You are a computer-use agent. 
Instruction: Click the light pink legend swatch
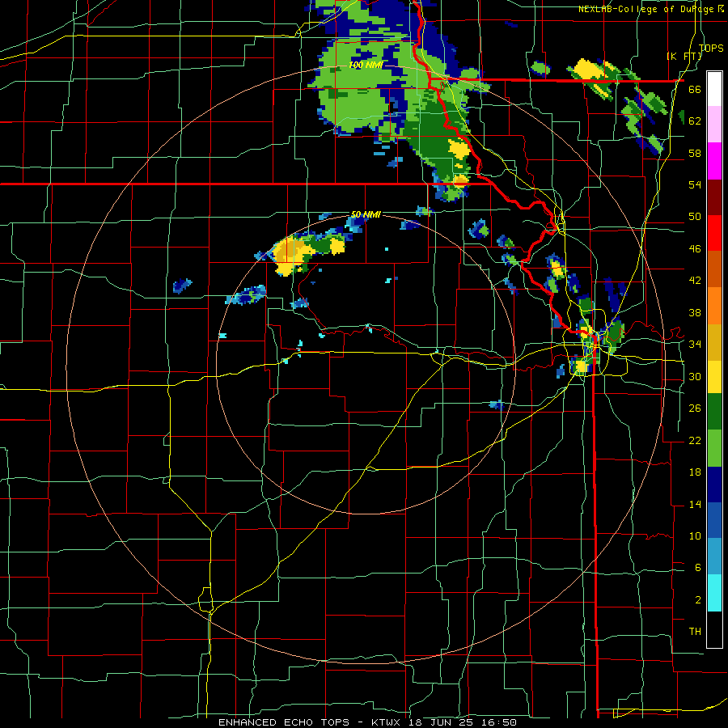click(x=714, y=124)
